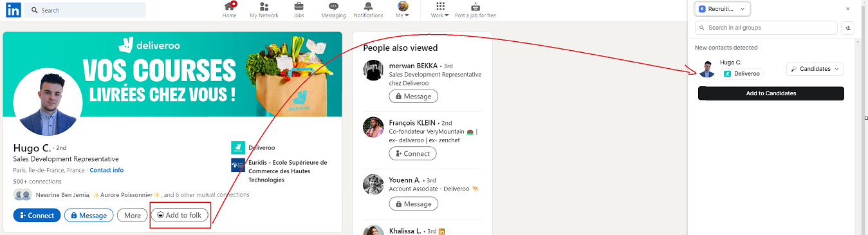Image resolution: width=868 pixels, height=235 pixels.
Task: Click François KLEIN avatar
Action: pyautogui.click(x=374, y=127)
